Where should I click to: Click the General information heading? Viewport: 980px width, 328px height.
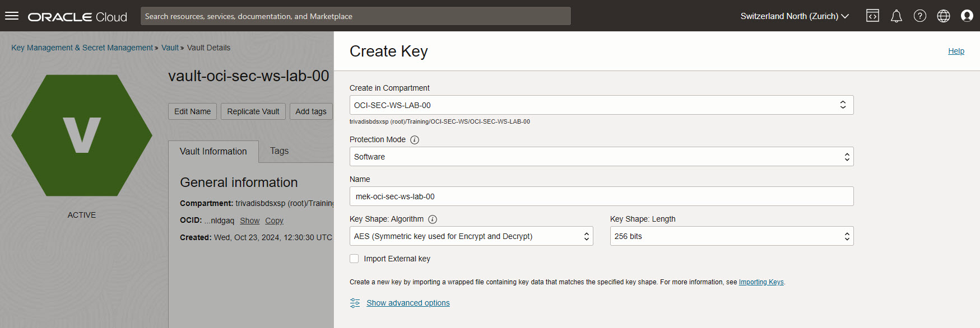pyautogui.click(x=239, y=182)
